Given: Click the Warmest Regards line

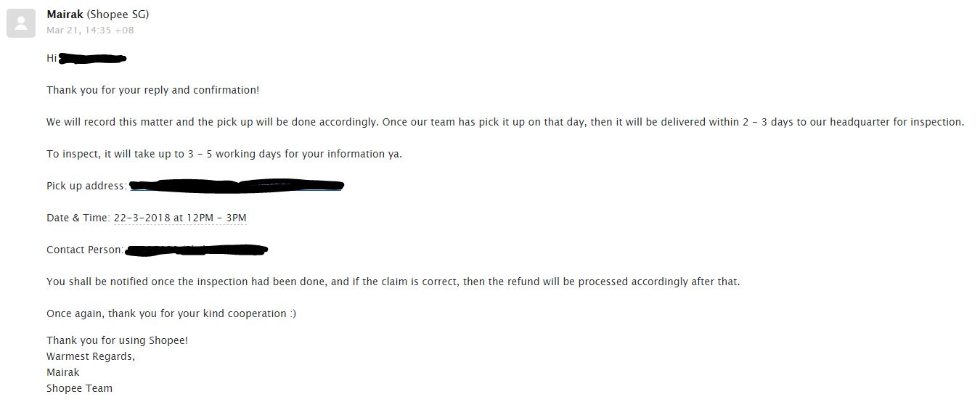Looking at the screenshot, I should 91,356.
